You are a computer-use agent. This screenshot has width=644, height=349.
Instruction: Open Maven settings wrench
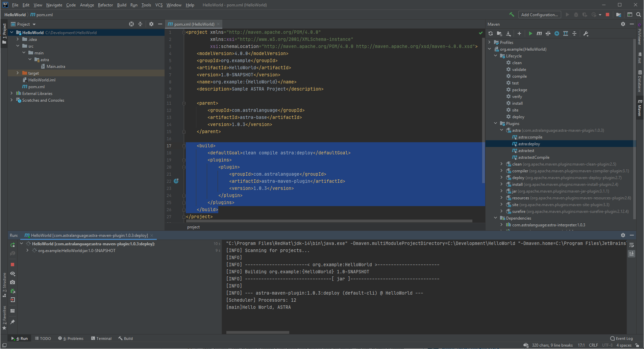tap(586, 33)
